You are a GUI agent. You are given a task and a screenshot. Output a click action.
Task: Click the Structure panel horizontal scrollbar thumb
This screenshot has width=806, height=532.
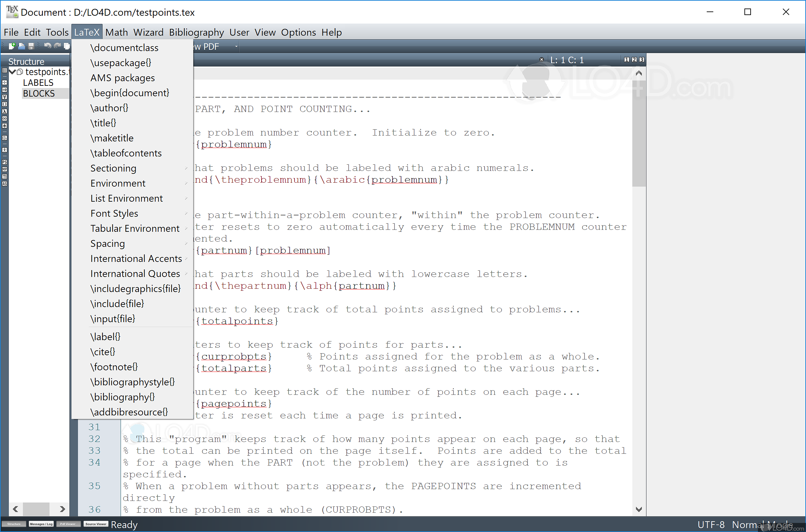pos(36,509)
